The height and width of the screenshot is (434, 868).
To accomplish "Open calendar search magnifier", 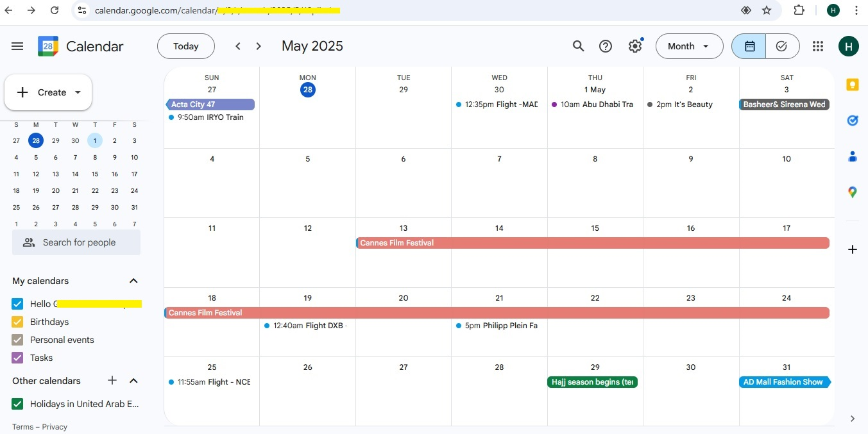I will (x=578, y=46).
